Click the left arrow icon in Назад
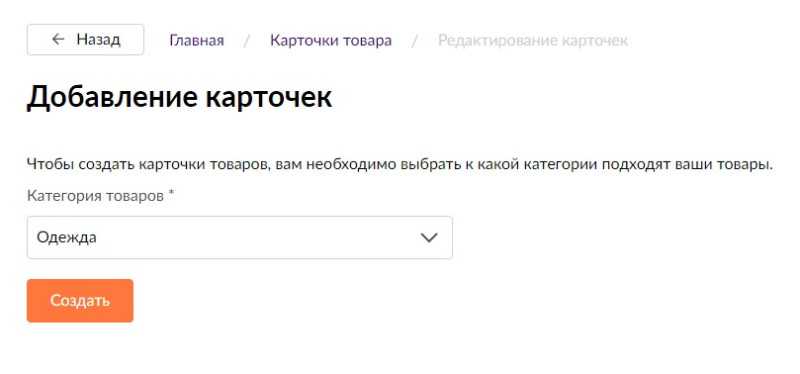This screenshot has width=800, height=374. [58, 39]
